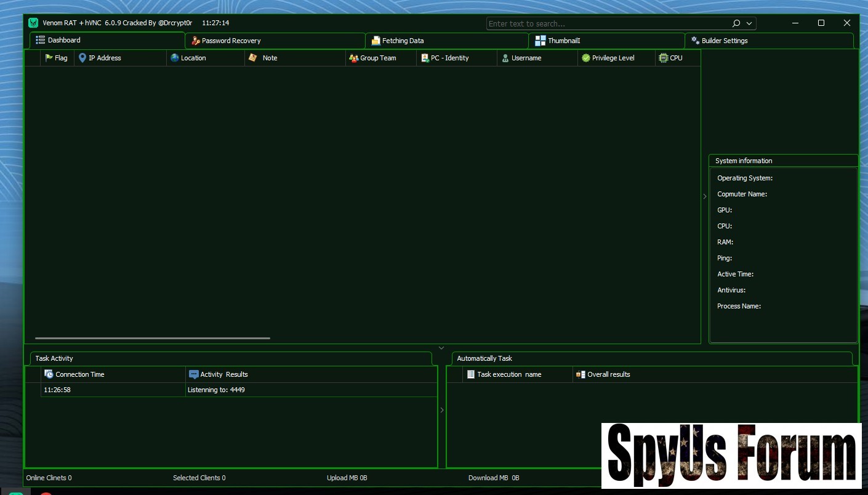Viewport: 868px width, 495px height.
Task: Click the client list horizontal scrollbar
Action: [x=153, y=338]
